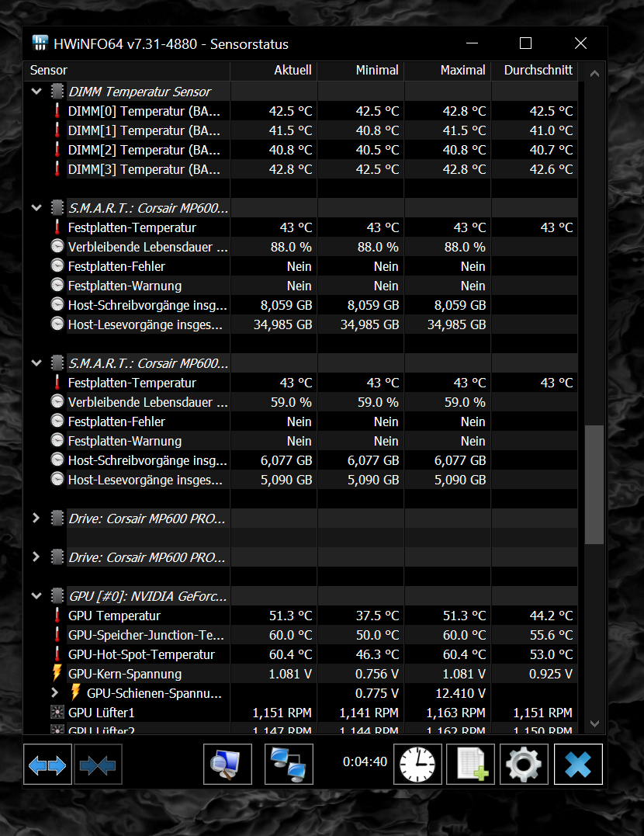This screenshot has width=644, height=836.
Task: Click the 46.3 °C Minimal value
Action: pos(377,654)
